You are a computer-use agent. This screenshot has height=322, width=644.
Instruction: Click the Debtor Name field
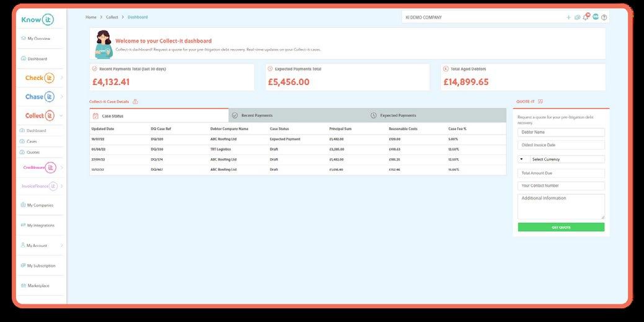click(561, 132)
